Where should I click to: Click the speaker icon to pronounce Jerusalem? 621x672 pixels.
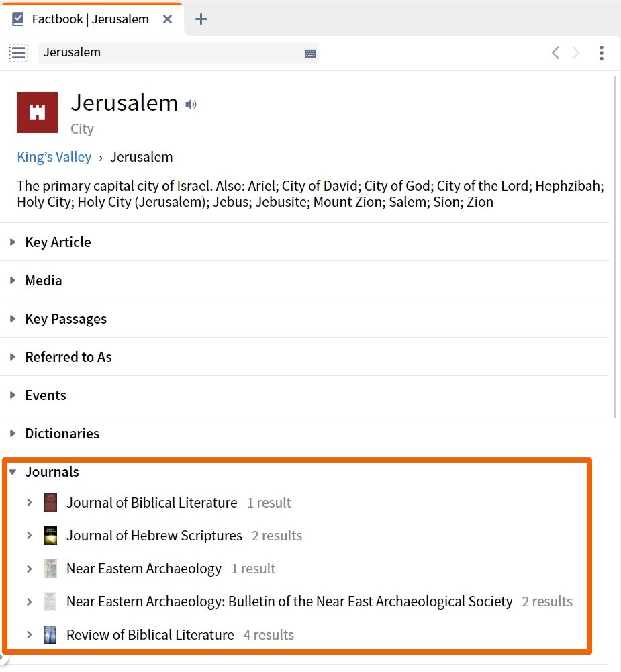click(x=191, y=104)
